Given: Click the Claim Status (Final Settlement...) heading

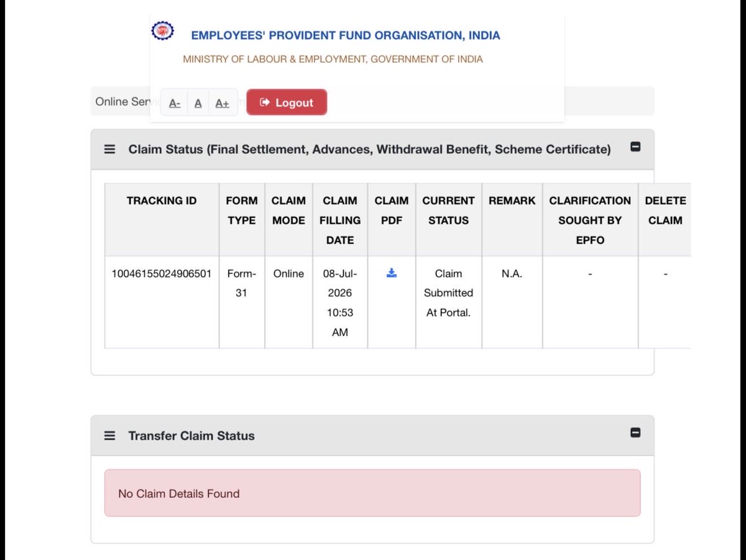Looking at the screenshot, I should (x=369, y=149).
